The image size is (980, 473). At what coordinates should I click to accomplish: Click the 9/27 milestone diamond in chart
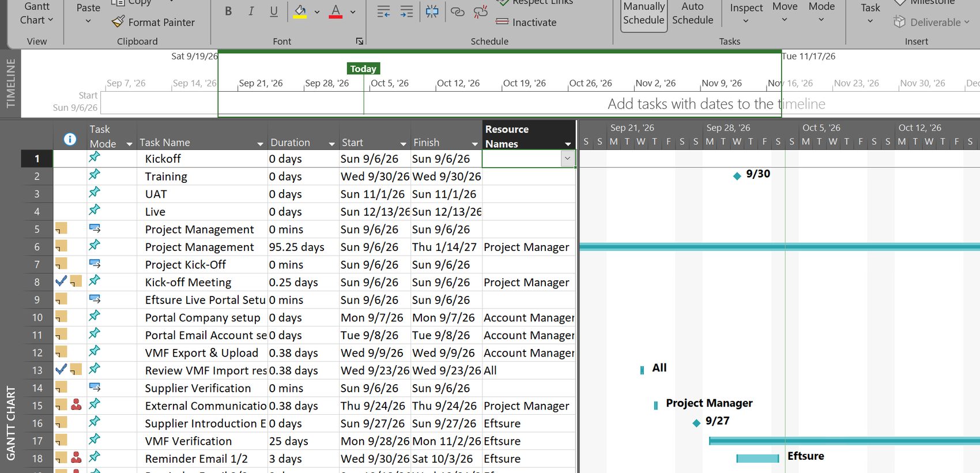coord(696,423)
